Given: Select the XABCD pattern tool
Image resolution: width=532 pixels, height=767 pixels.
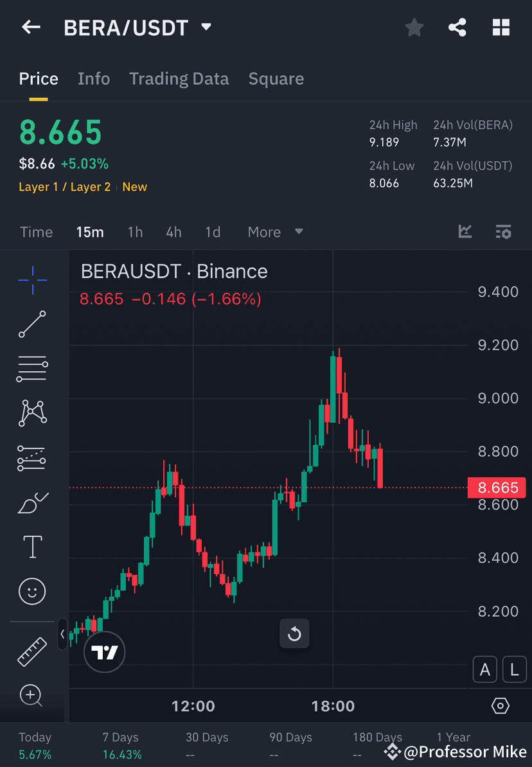Looking at the screenshot, I should pyautogui.click(x=32, y=413).
